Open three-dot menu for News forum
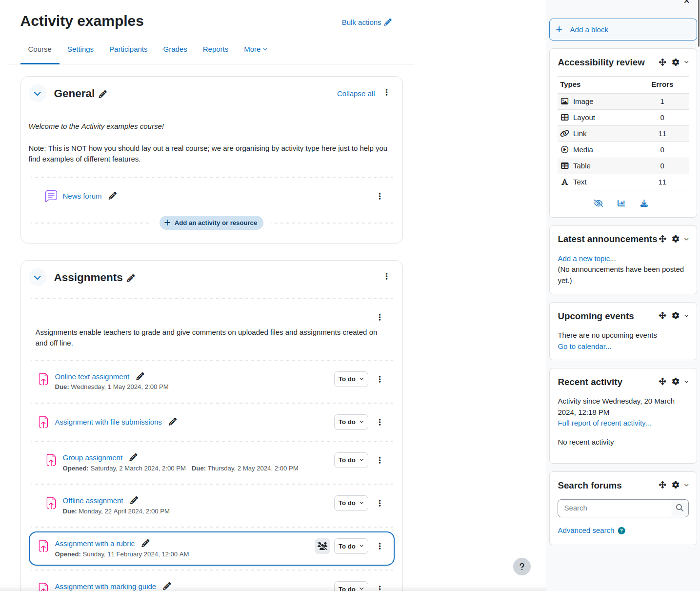 tap(380, 196)
